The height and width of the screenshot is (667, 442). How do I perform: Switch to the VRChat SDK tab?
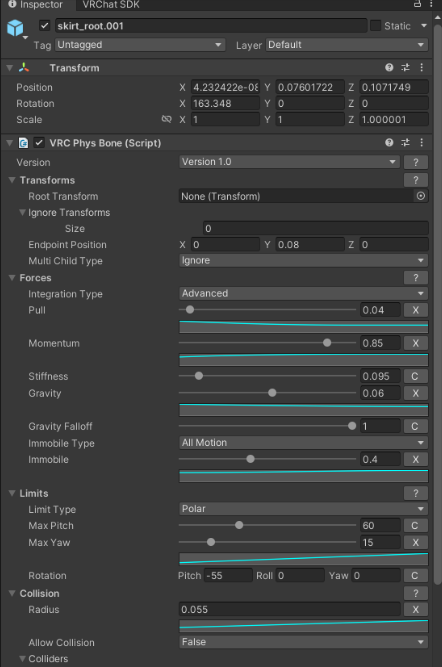[111, 5]
